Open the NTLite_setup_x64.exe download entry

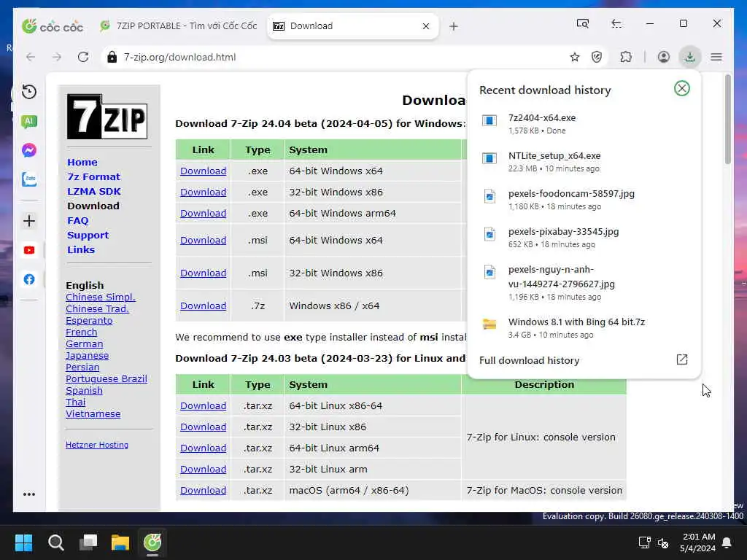584,162
